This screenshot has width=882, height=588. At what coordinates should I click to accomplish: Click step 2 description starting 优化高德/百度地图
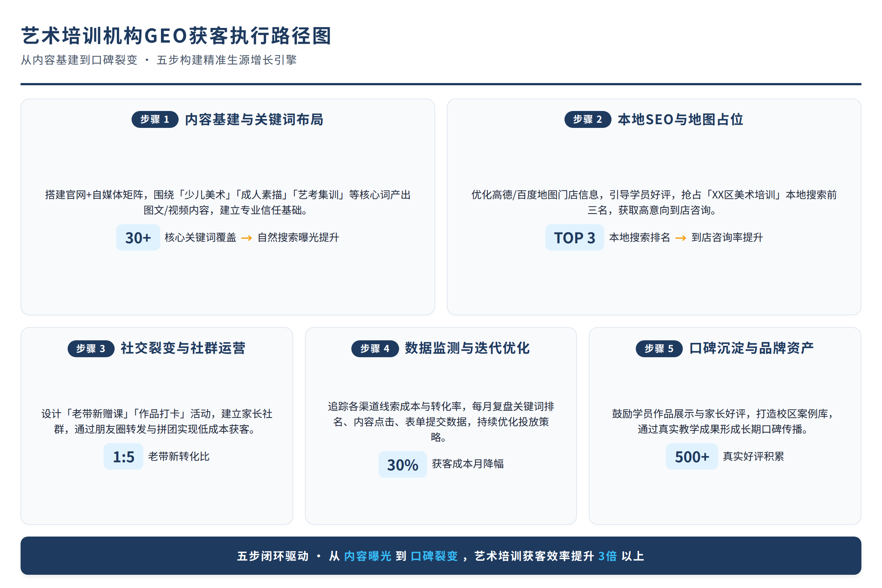654,202
